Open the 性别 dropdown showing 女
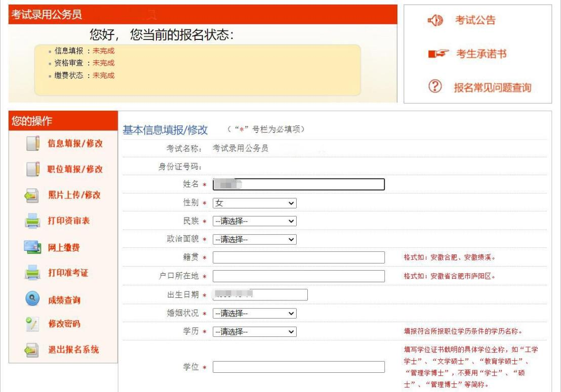Viewport: 561px width, 392px height. pyautogui.click(x=254, y=203)
